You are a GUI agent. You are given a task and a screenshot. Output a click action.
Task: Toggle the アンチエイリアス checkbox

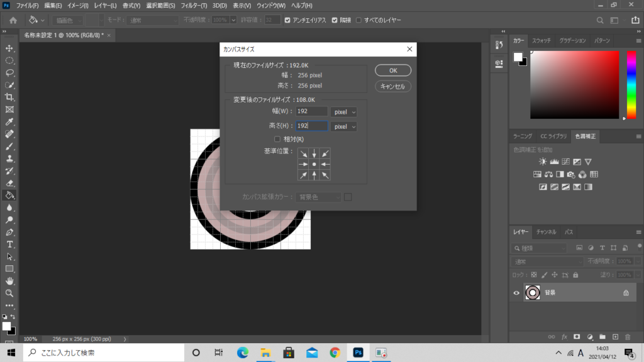click(x=287, y=20)
